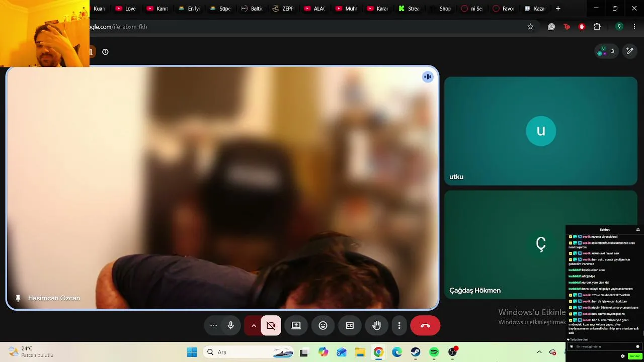Screen dimensions: 644x362
Task: Show hidden system tray icons
Action: [x=539, y=352]
